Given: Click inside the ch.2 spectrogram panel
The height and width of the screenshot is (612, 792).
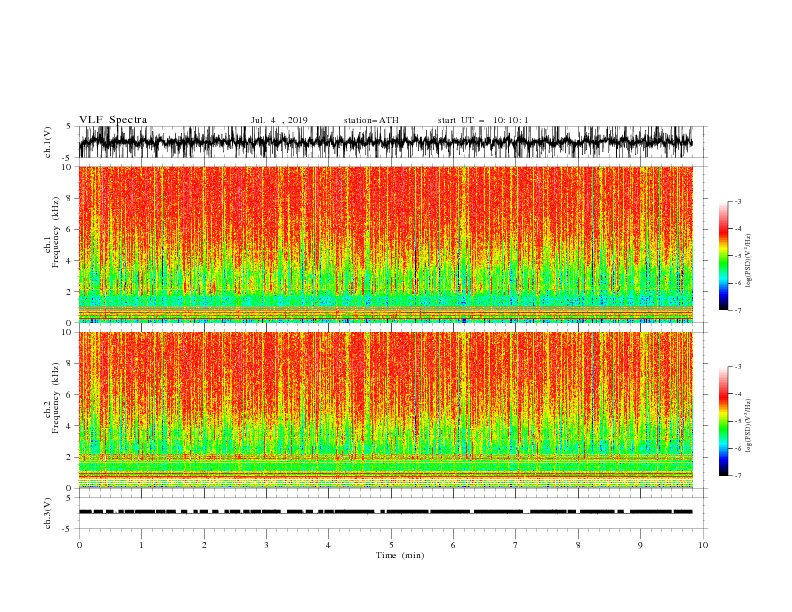Looking at the screenshot, I should click(385, 410).
